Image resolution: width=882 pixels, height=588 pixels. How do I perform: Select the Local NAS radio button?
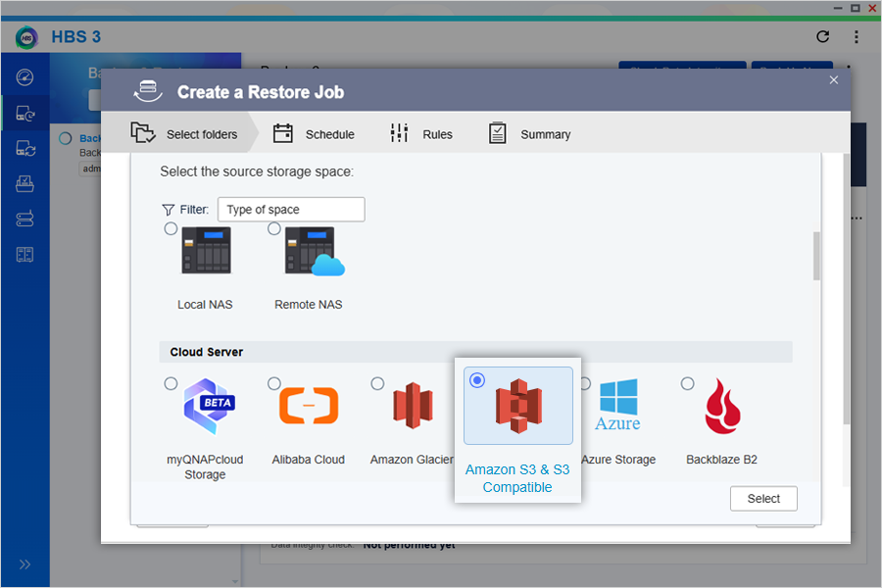click(x=171, y=229)
